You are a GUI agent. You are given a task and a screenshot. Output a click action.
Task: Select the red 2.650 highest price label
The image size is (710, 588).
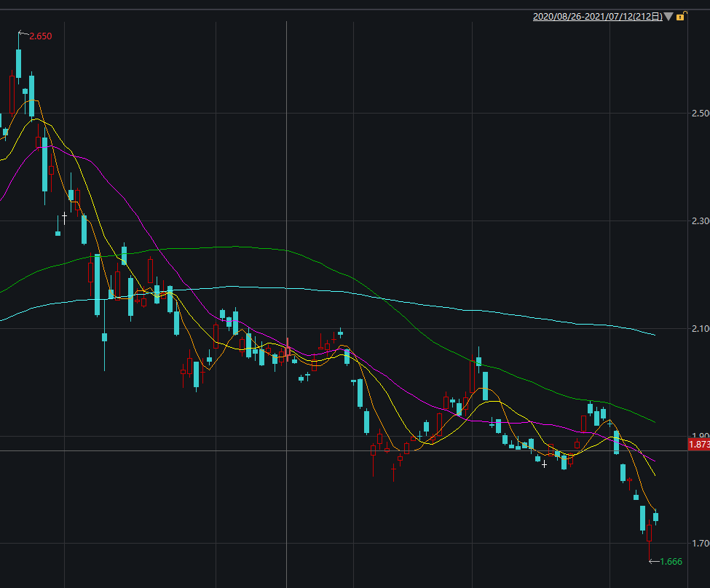click(x=41, y=36)
